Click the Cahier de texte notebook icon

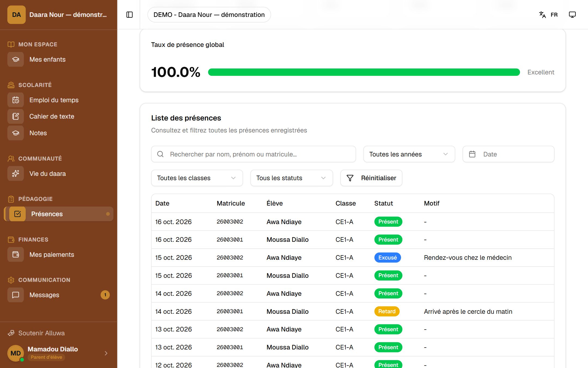[16, 116]
